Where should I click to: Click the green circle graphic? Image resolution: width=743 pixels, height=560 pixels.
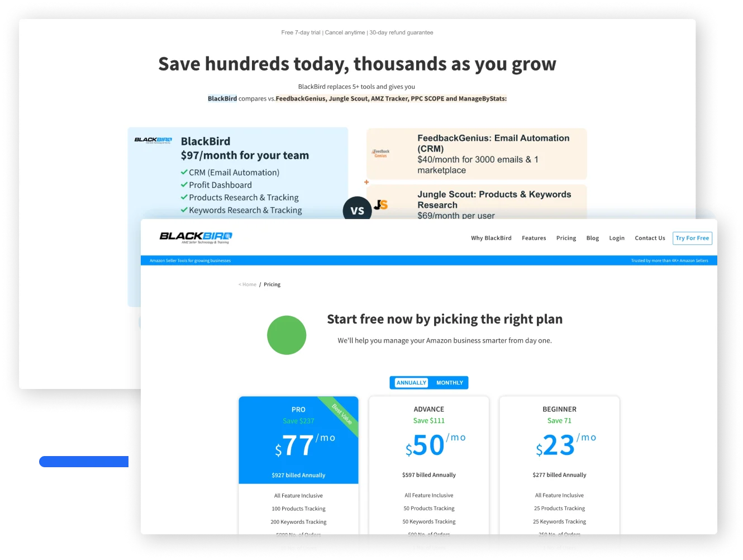coord(287,335)
